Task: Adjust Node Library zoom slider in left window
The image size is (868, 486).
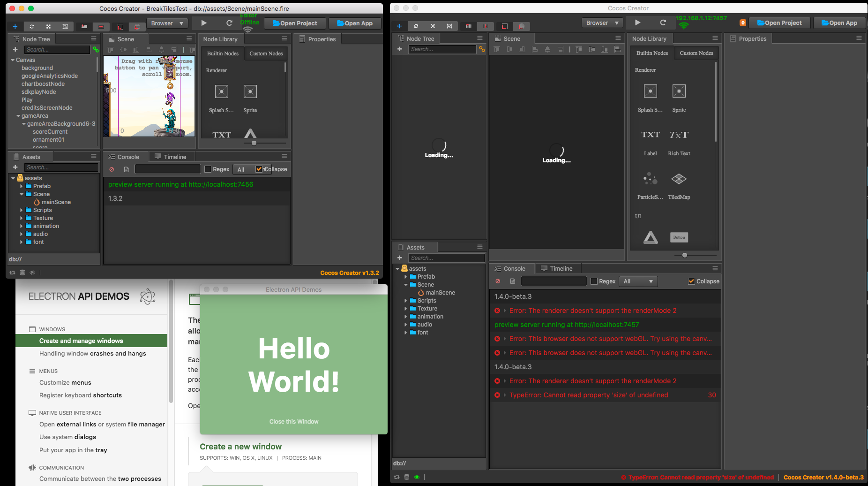Action: (x=254, y=143)
